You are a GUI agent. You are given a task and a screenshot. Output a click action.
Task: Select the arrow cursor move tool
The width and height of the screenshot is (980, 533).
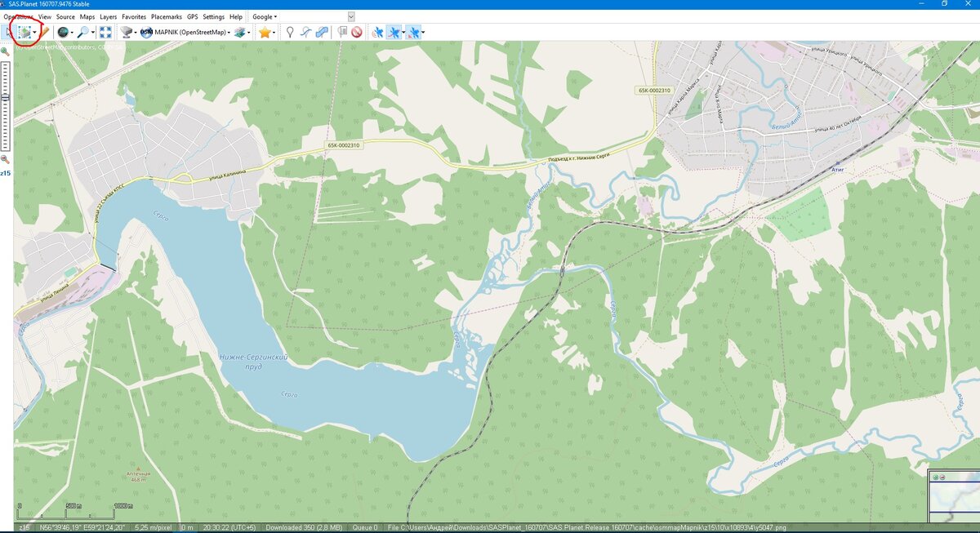point(8,33)
